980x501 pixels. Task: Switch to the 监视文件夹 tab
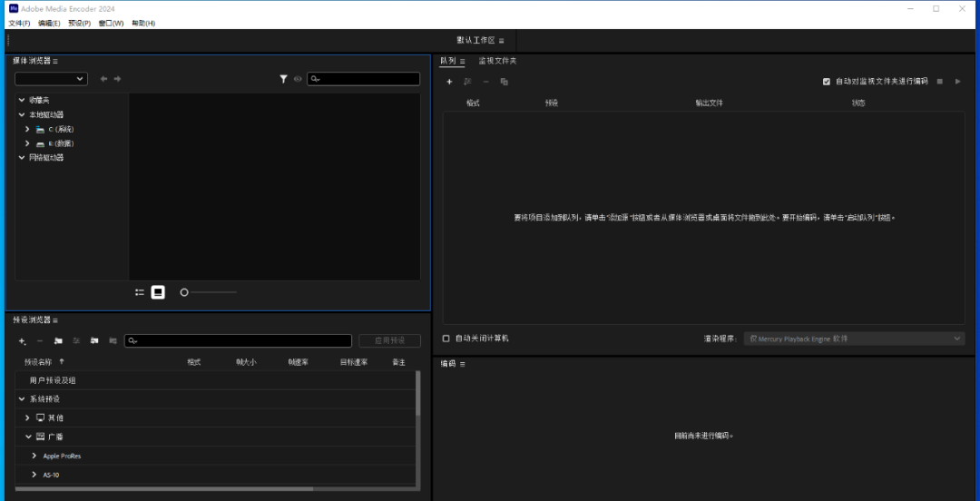[x=497, y=61]
